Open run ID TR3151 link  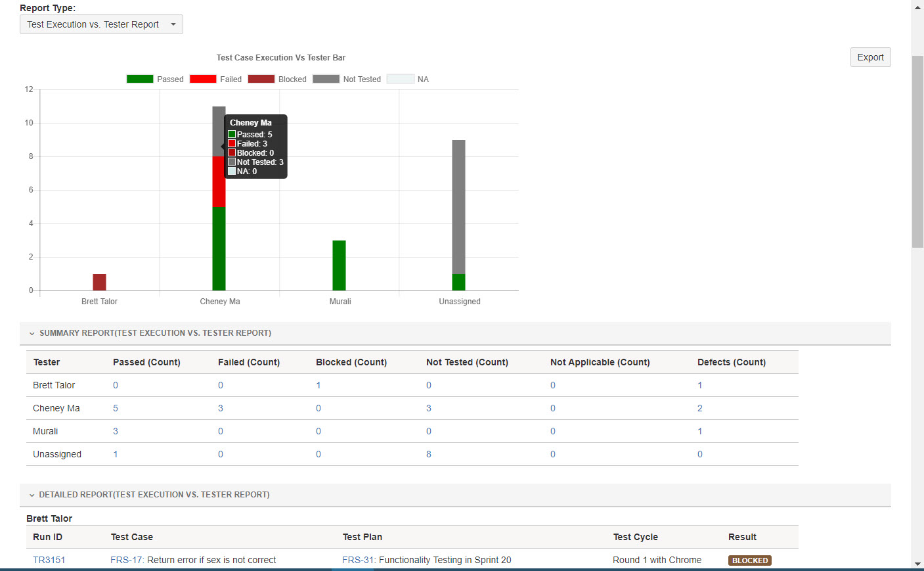(x=49, y=560)
